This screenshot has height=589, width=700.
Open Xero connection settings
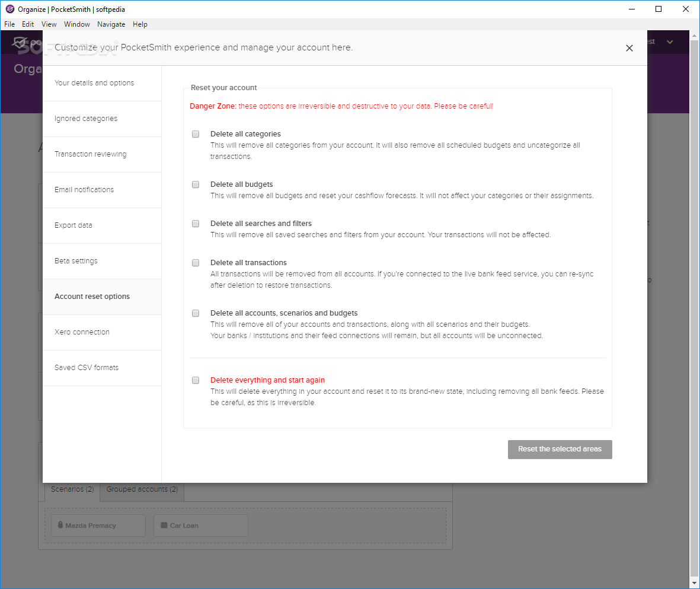pos(102,332)
